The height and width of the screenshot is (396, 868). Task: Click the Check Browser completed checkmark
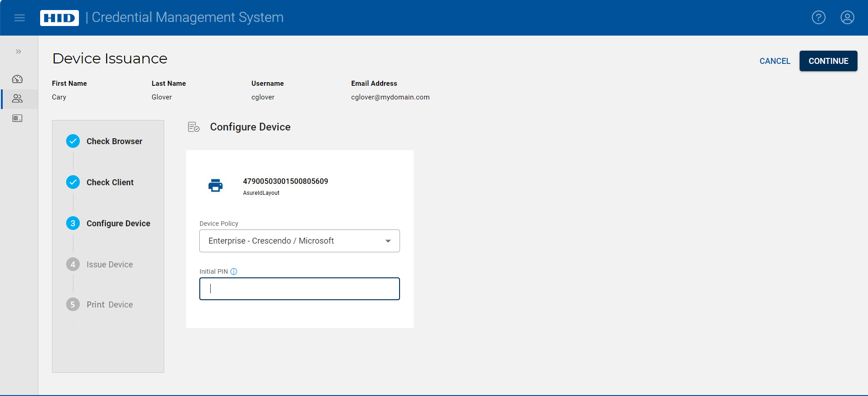click(x=73, y=141)
